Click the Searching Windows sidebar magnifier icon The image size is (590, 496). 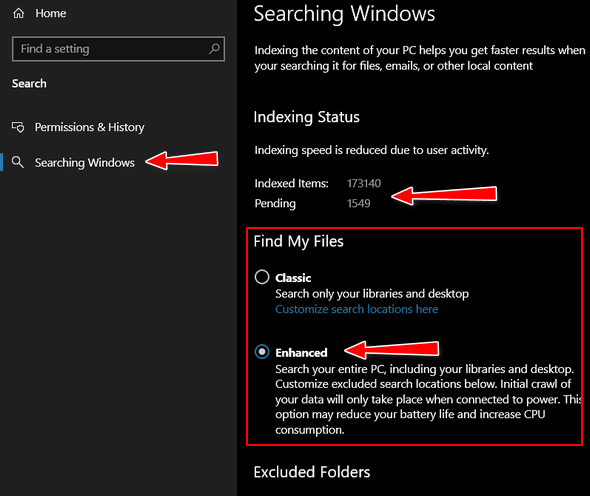point(18,162)
